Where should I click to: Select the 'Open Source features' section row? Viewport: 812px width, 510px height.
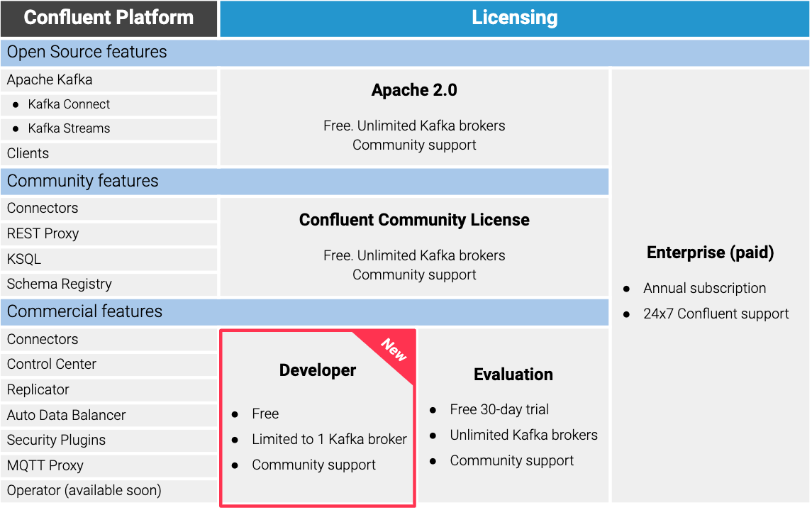(405, 52)
